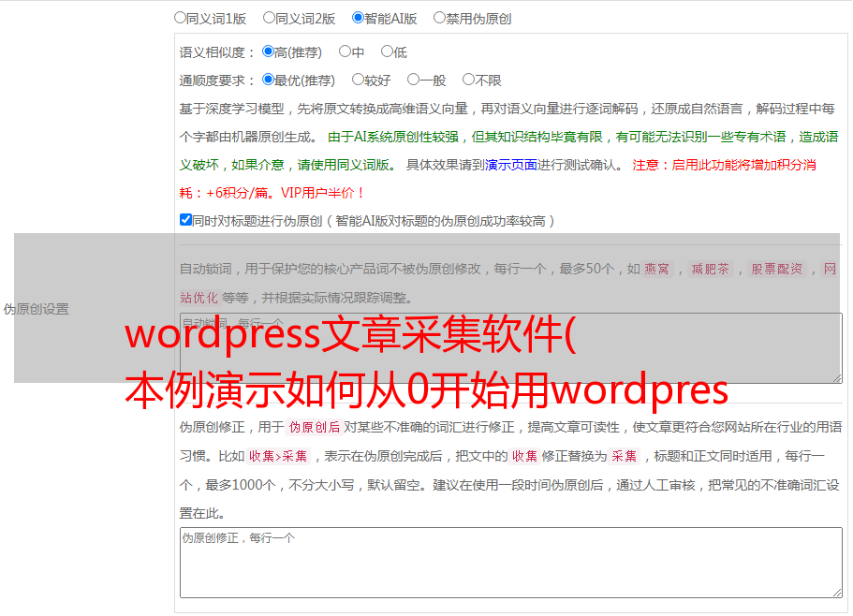853x616 pixels.
Task: Click the 燕窝 example keyword
Action: pyautogui.click(x=656, y=269)
